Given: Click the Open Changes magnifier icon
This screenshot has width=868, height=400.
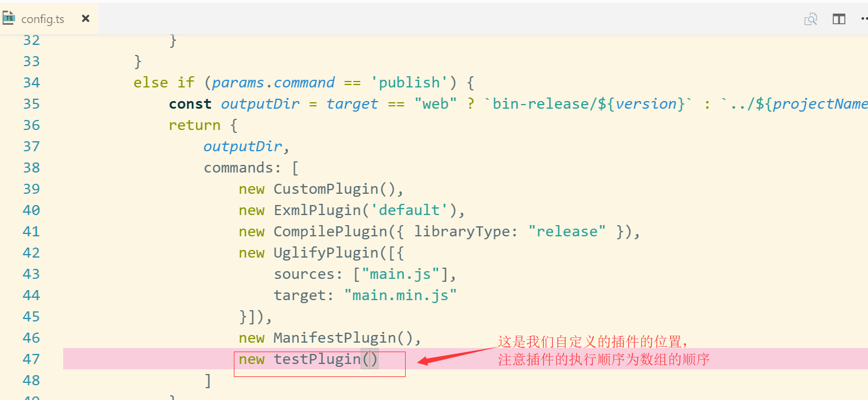Looking at the screenshot, I should coord(811,19).
